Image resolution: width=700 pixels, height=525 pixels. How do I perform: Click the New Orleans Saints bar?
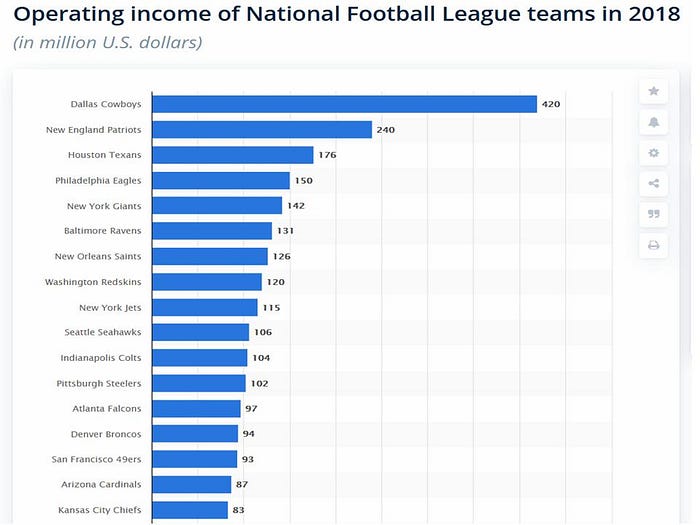coord(210,256)
